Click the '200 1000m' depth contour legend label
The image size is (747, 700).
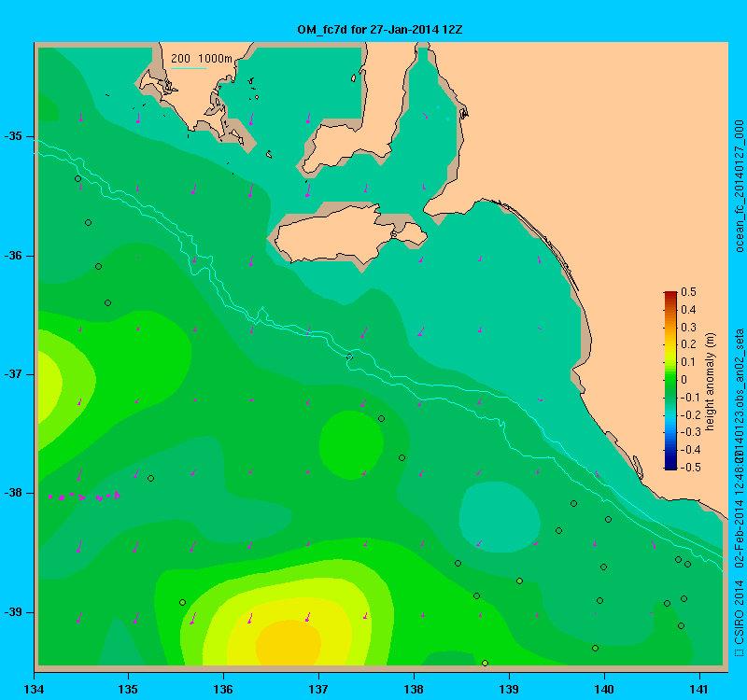pos(202,59)
